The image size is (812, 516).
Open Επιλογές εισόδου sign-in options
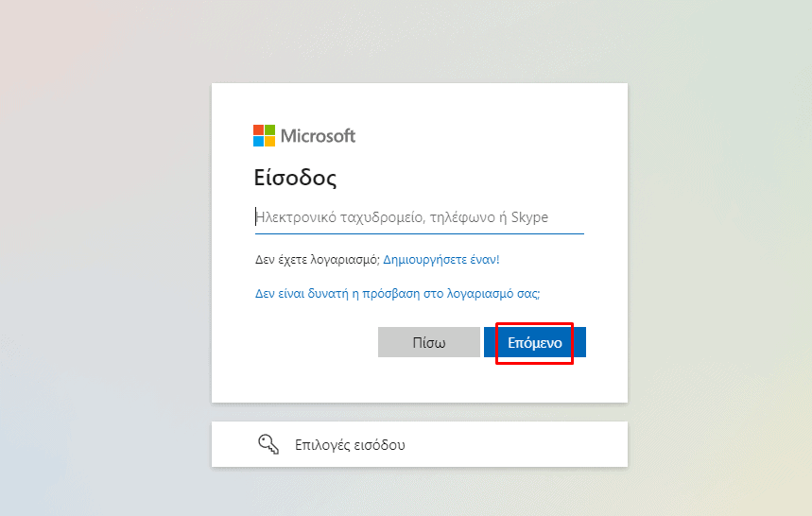(x=420, y=444)
